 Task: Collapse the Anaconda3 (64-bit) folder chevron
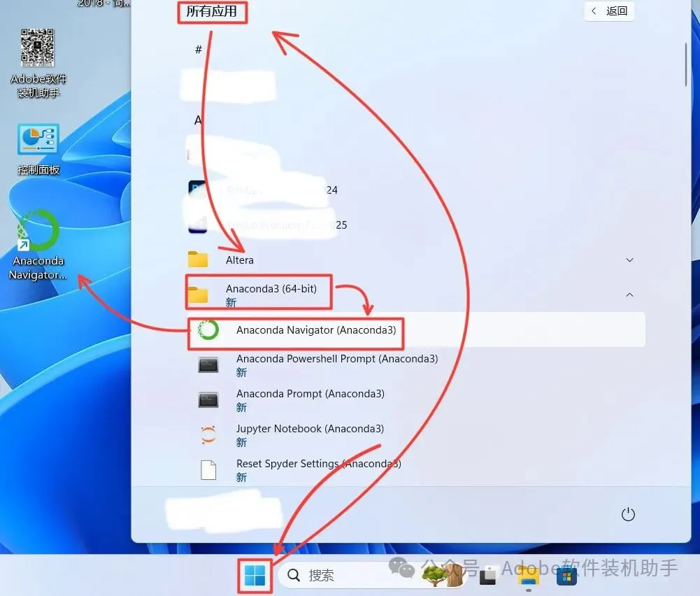click(x=629, y=295)
